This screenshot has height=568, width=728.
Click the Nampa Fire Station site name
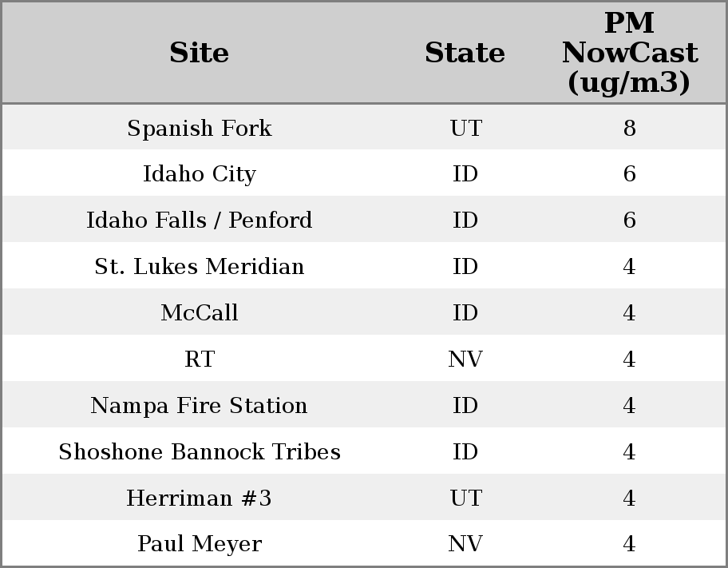[199, 406]
